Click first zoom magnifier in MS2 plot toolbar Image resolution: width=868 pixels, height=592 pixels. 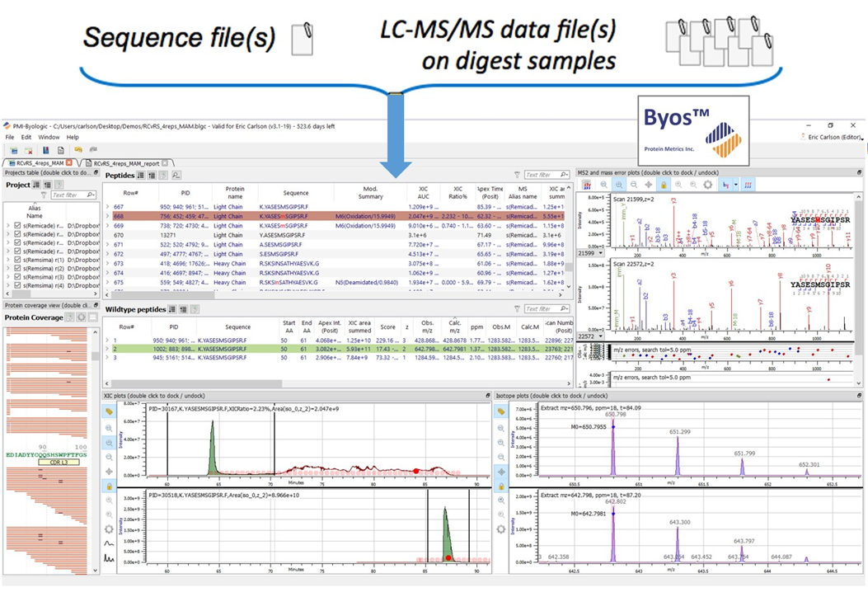click(603, 186)
